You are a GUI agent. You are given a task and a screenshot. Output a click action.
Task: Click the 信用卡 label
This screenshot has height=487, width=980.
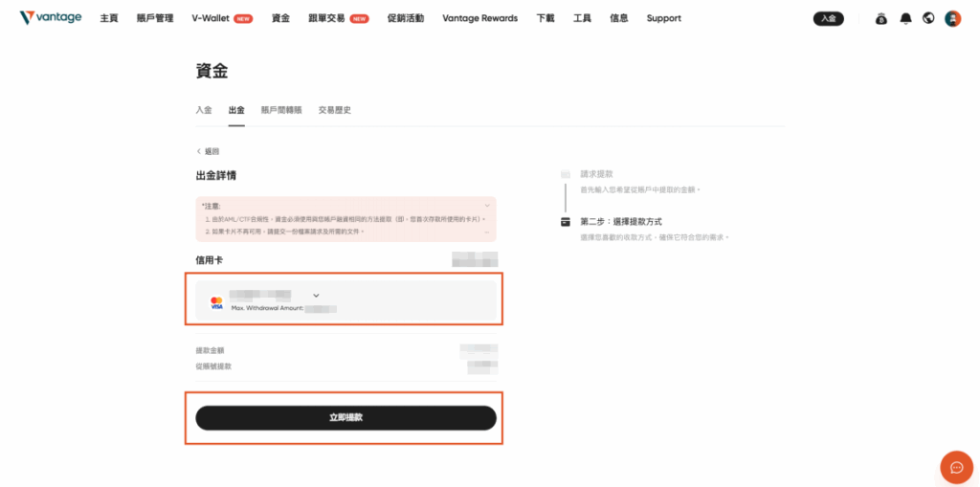point(210,259)
